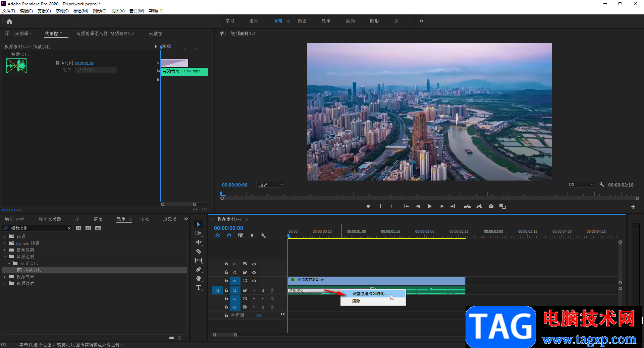
Task: Solo track A1
Action: tap(263, 290)
